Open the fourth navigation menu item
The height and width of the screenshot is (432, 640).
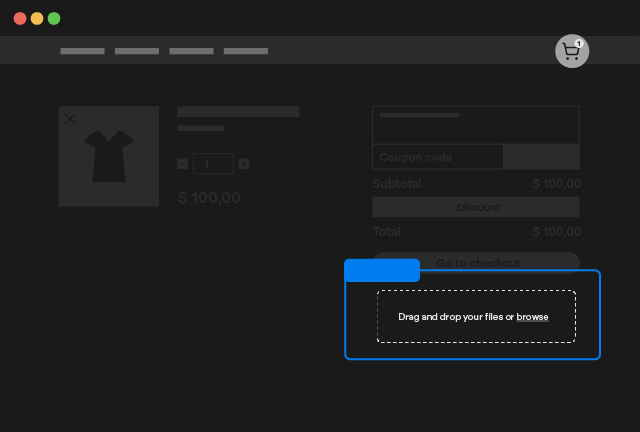[246, 51]
